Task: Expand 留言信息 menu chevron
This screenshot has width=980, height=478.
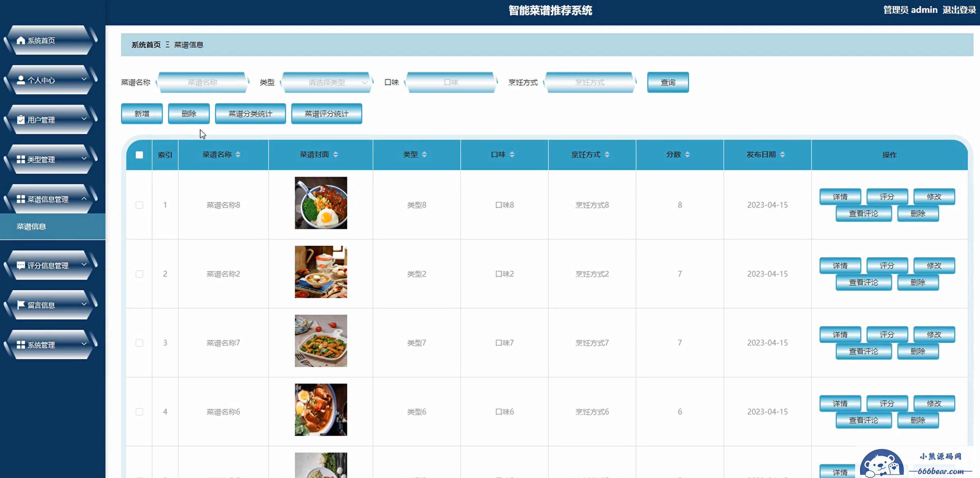Action: click(84, 304)
